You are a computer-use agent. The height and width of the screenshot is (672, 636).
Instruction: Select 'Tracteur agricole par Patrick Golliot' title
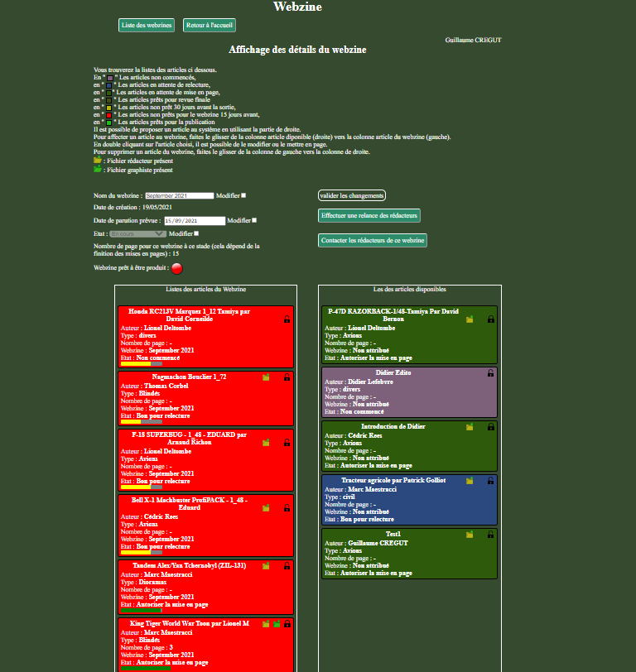pos(393,481)
